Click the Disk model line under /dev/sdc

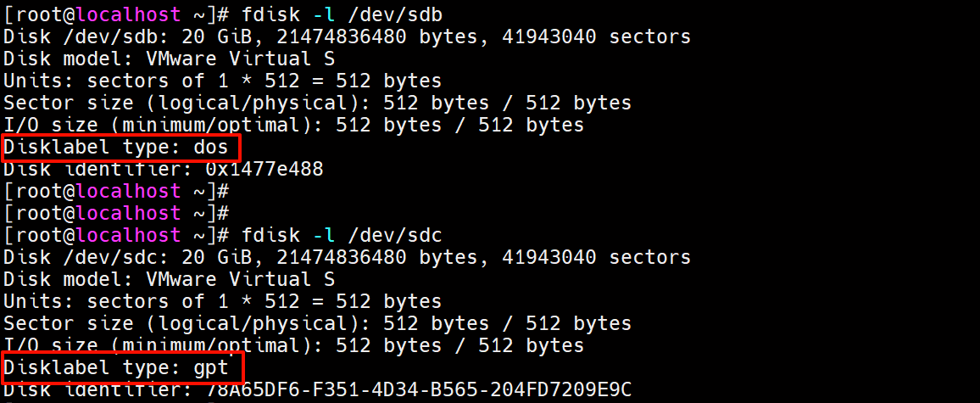tap(169, 279)
